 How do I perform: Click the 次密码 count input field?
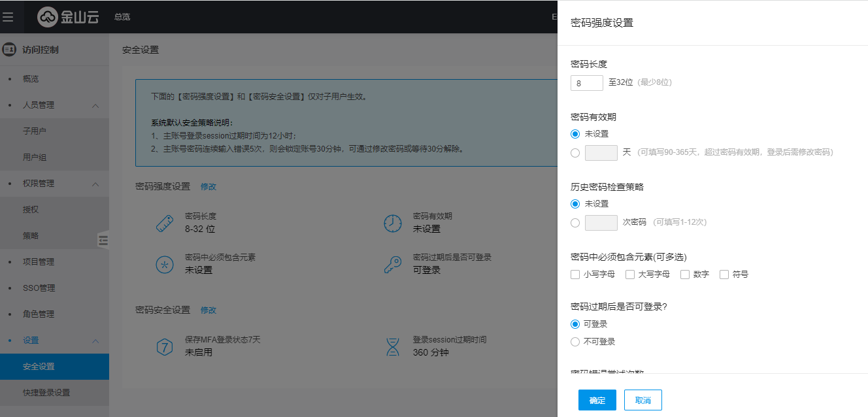[601, 223]
